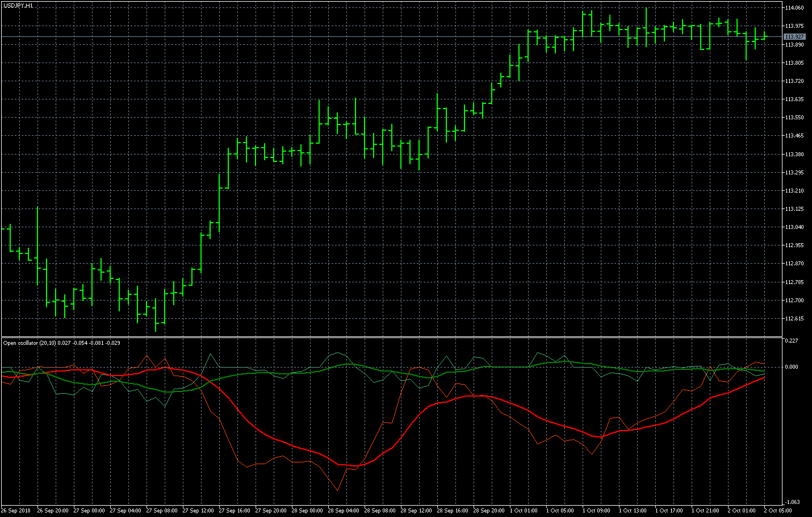812x517 pixels.
Task: Click the 112.615 price axis label
Action: 794,319
